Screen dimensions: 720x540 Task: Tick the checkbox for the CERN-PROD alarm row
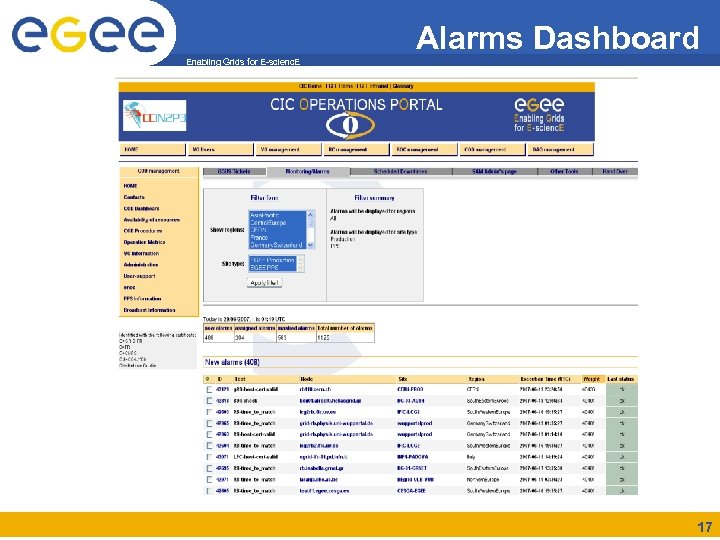(x=209, y=389)
